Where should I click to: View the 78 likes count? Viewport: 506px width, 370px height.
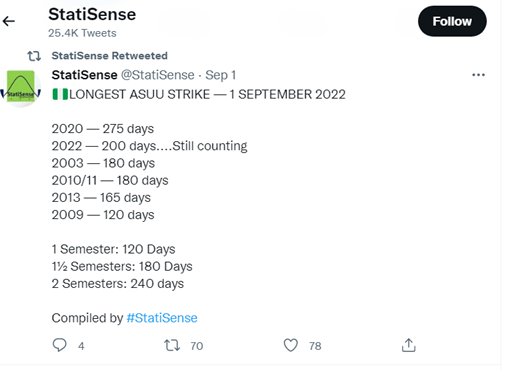point(315,346)
